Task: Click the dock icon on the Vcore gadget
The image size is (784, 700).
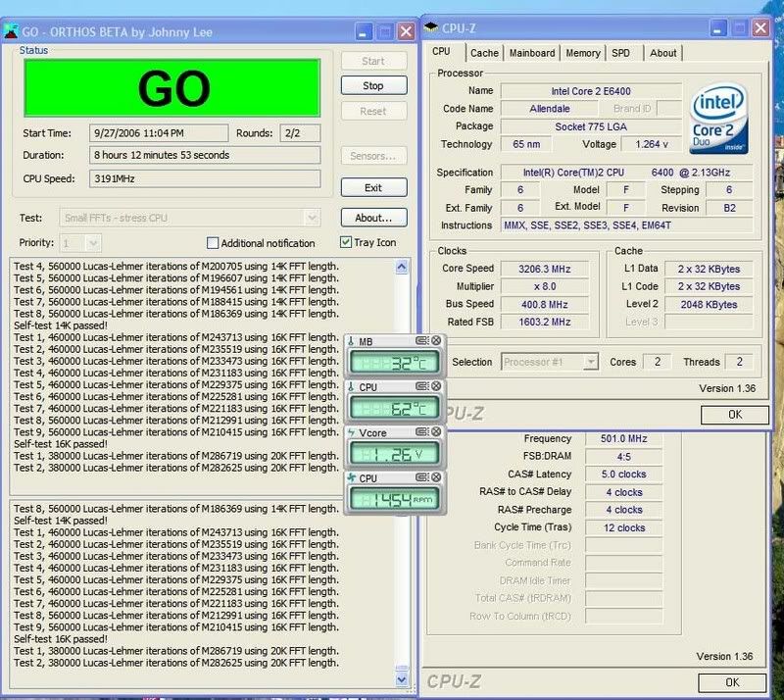Action: tap(422, 431)
